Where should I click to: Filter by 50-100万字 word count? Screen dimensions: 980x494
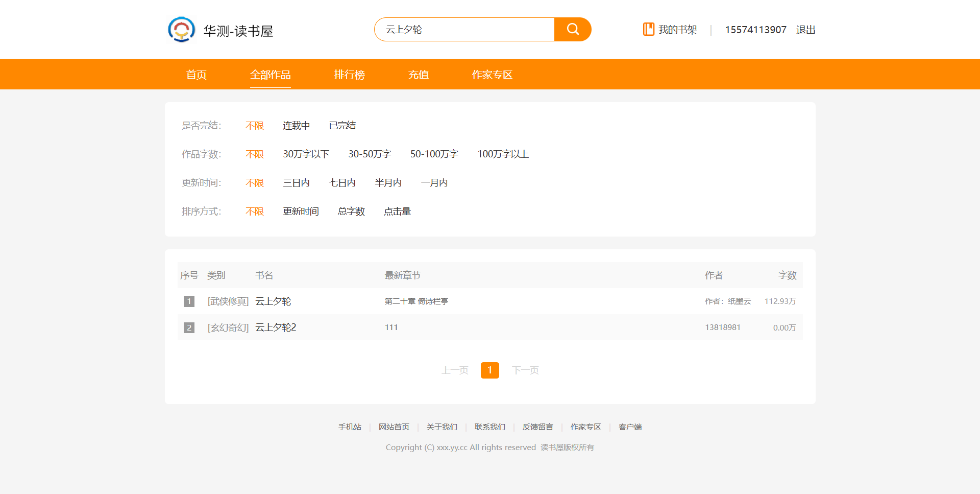pyautogui.click(x=434, y=154)
